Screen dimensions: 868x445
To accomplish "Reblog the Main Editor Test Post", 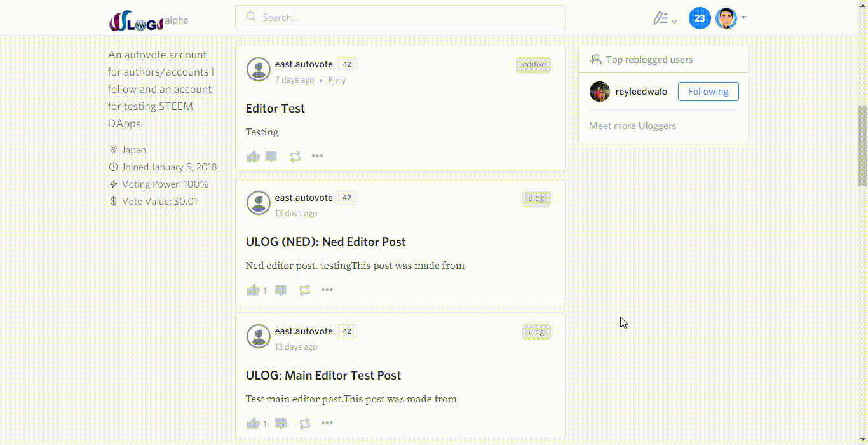I will [x=304, y=423].
